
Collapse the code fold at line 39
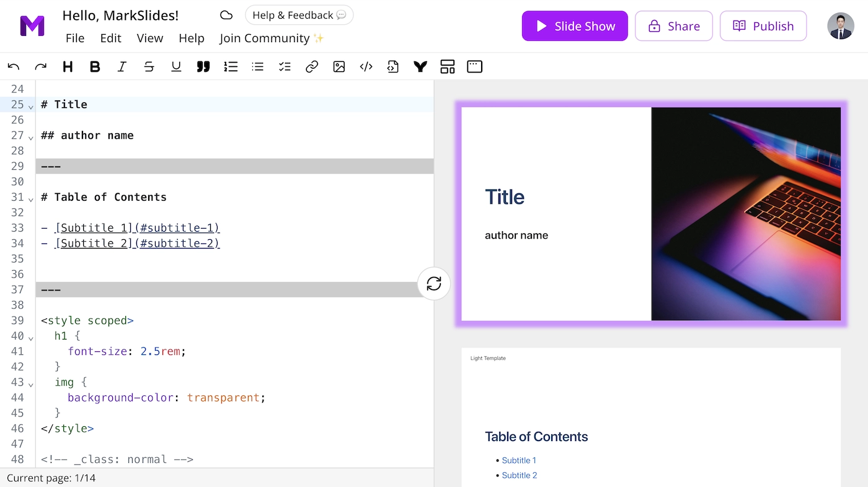[x=30, y=321]
